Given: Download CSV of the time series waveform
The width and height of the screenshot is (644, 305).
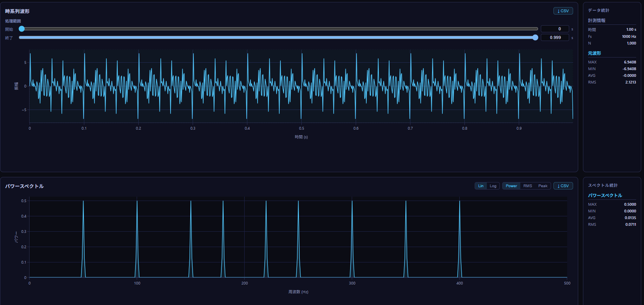Looking at the screenshot, I should tap(563, 11).
